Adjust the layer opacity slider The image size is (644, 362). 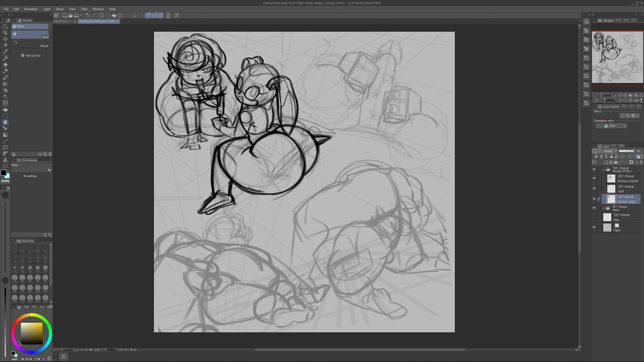coord(626,151)
